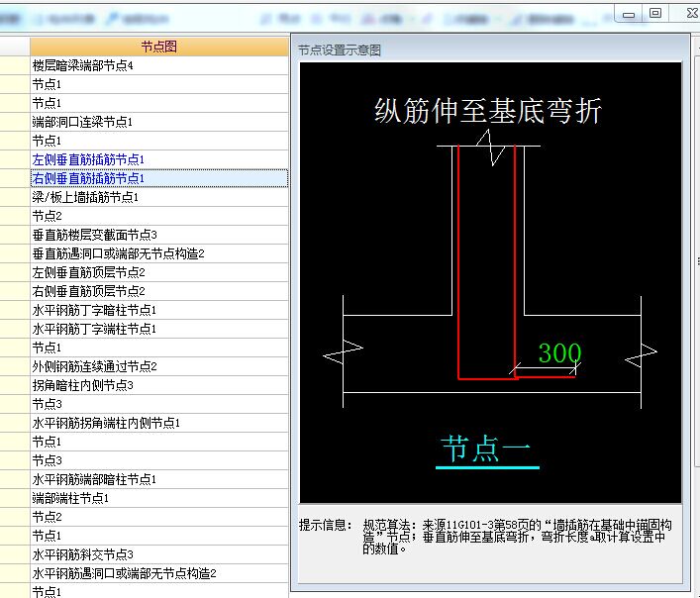
Task: Select row 右侧垂直筋顶层节点2
Action: (x=159, y=291)
